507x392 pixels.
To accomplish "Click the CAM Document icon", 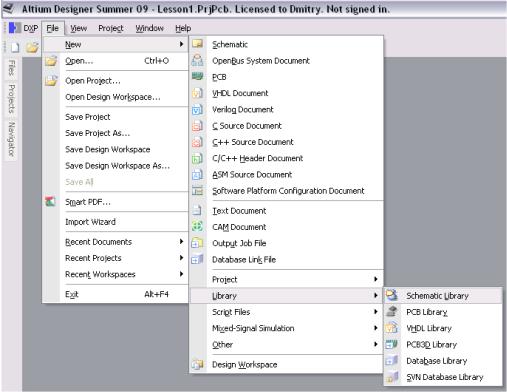I will pyautogui.click(x=197, y=227).
